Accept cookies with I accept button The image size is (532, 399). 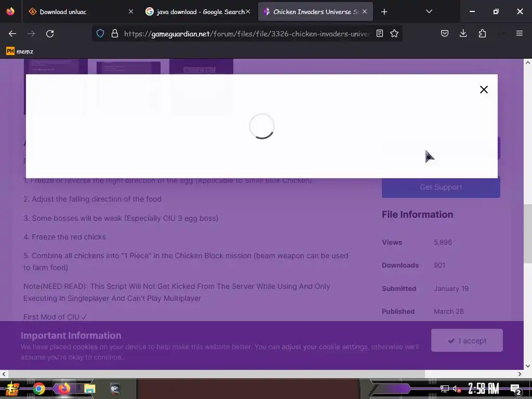[x=467, y=340]
